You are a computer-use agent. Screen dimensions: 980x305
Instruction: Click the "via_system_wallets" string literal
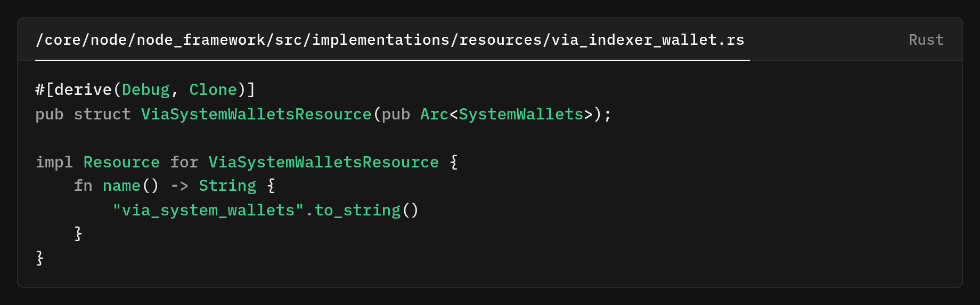208,210
